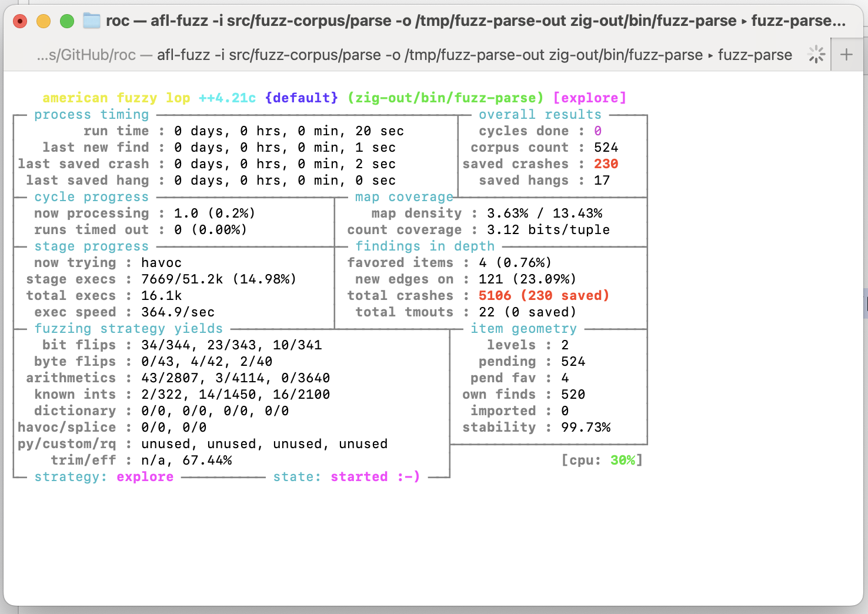Click the 'process timing' section header
Viewport: 868px width, 614px height.
click(92, 114)
